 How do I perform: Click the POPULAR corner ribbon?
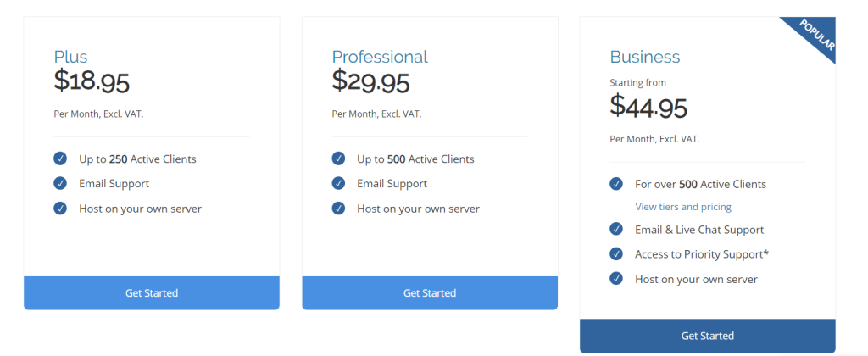point(815,36)
